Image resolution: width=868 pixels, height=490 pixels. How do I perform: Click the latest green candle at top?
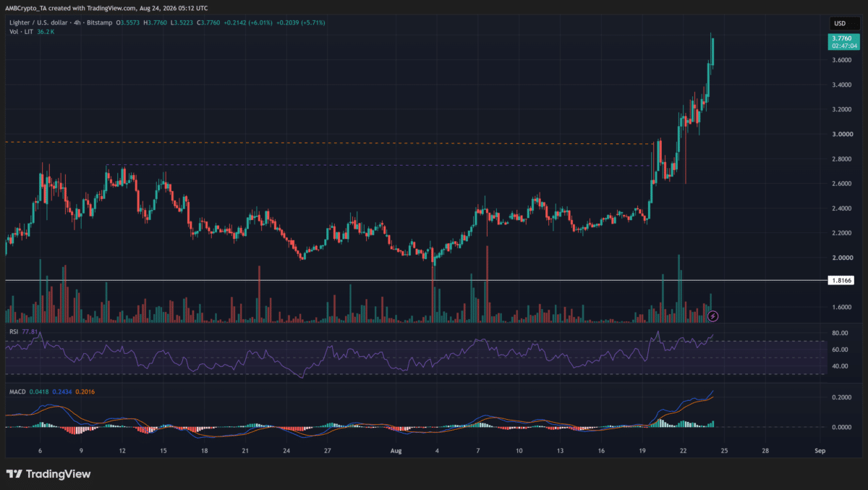712,51
